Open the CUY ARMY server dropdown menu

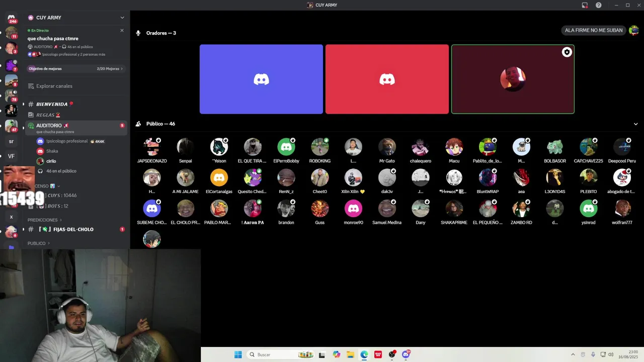click(x=122, y=18)
